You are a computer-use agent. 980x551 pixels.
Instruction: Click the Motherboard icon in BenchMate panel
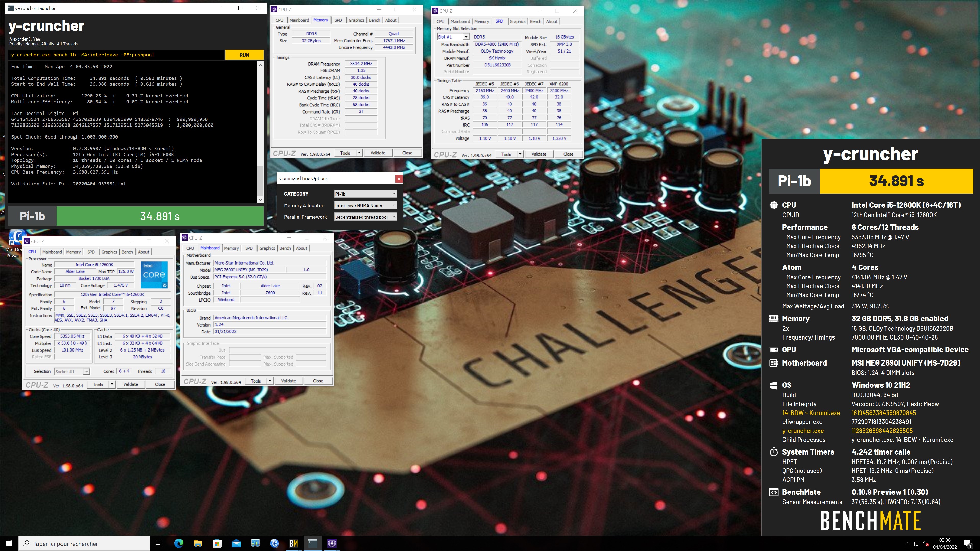774,363
